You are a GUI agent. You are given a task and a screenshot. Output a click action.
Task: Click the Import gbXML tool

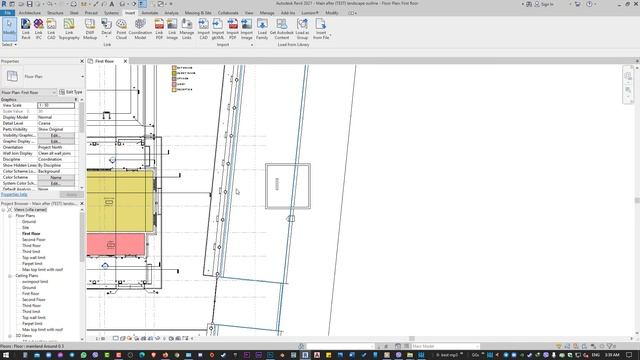pos(218,29)
